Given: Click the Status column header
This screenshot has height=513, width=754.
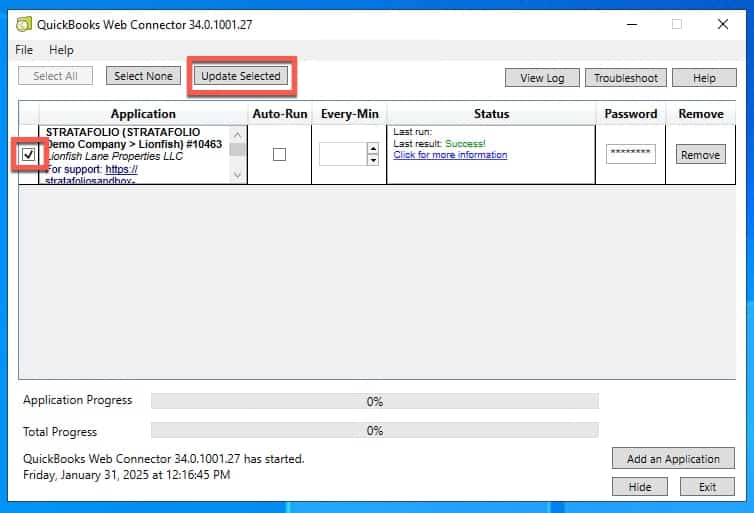Looking at the screenshot, I should [491, 114].
